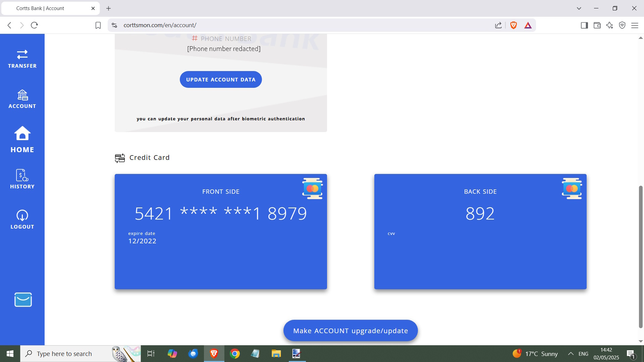Open the Account sidebar section
This screenshot has height=362, width=644.
(x=22, y=99)
